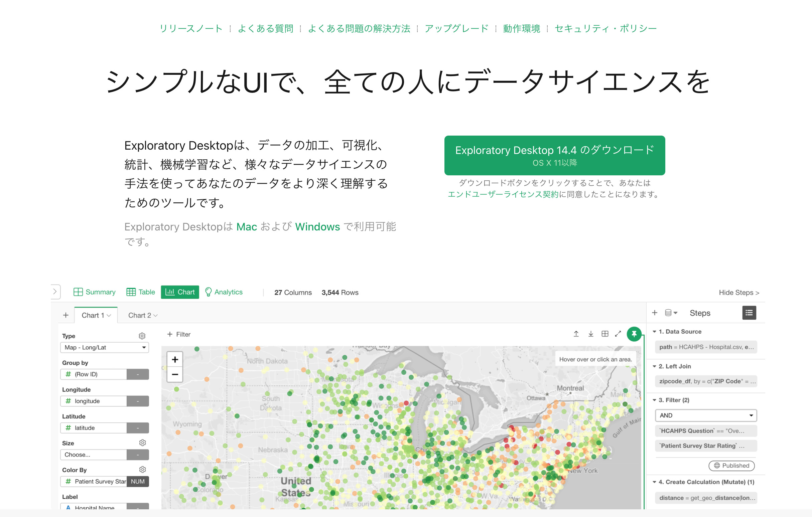Zoom in on the map
Image resolution: width=812 pixels, height=517 pixels.
pyautogui.click(x=175, y=360)
